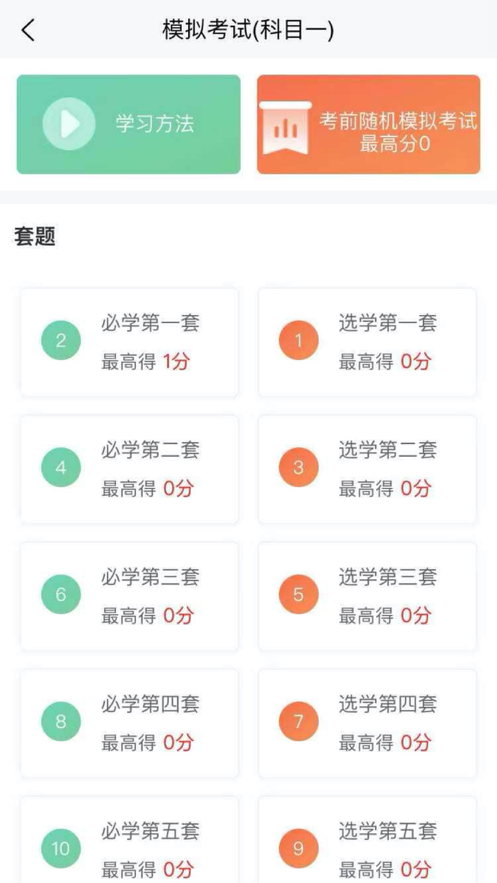Screen dimensions: 497x883
Task: Open the 必学第三套 question set
Action: click(x=129, y=596)
